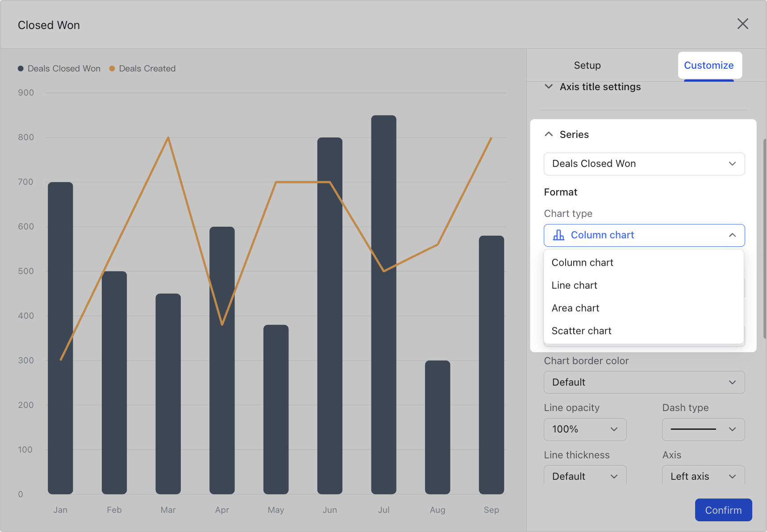Close the Chart type dropdown

[644, 235]
